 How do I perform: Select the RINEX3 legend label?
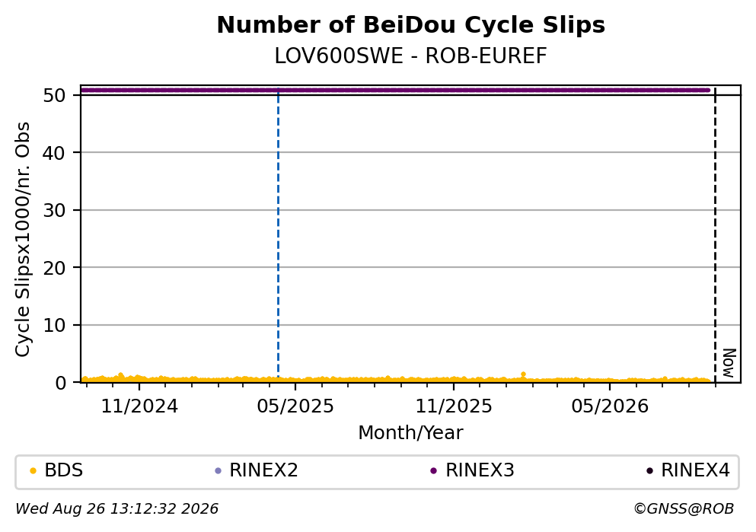(480, 470)
